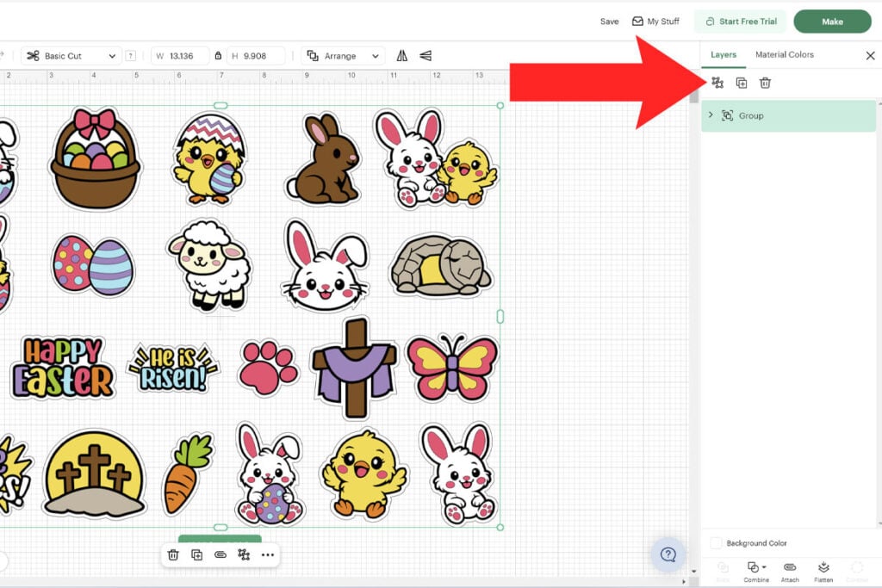Screen dimensions: 882x588
Task: Click the help question mark next to Basic Cut
Action: click(131, 55)
